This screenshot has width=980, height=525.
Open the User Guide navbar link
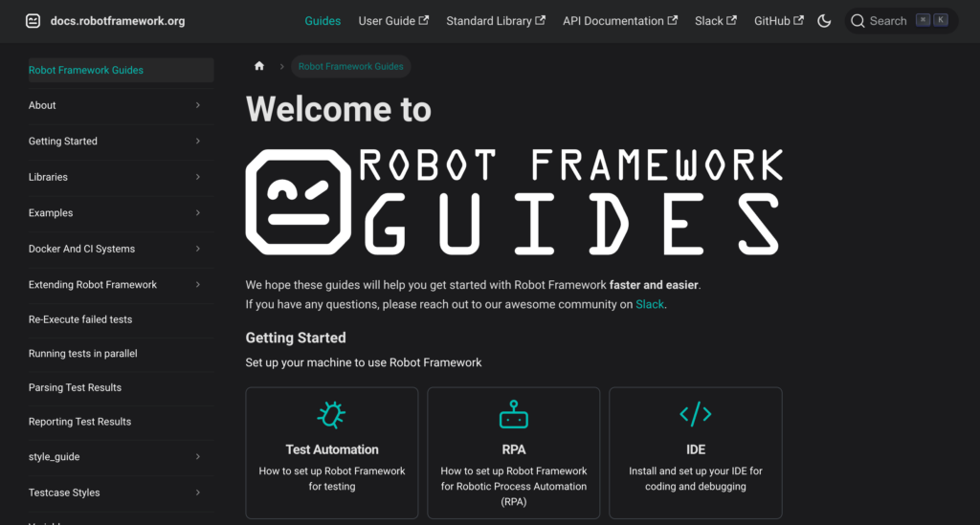coord(393,21)
